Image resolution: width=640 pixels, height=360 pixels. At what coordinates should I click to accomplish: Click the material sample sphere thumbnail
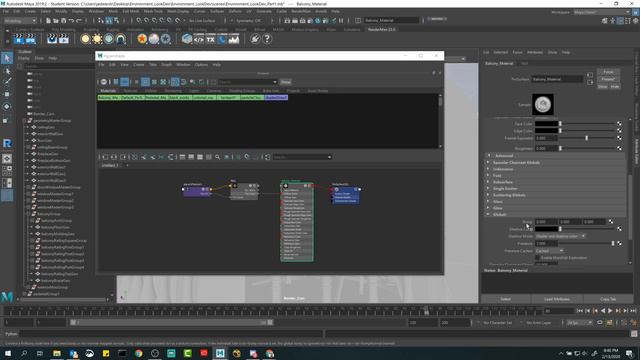pyautogui.click(x=543, y=104)
